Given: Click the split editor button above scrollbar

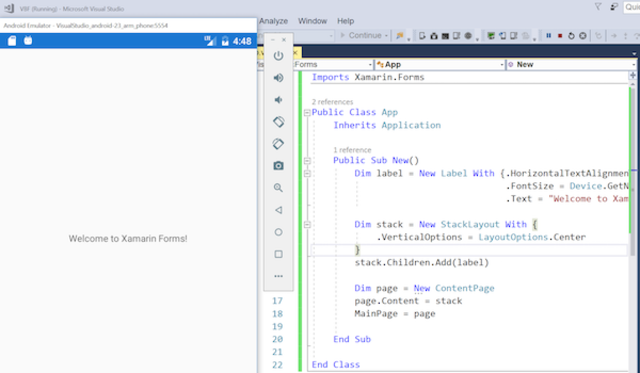Looking at the screenshot, I should tap(633, 75).
